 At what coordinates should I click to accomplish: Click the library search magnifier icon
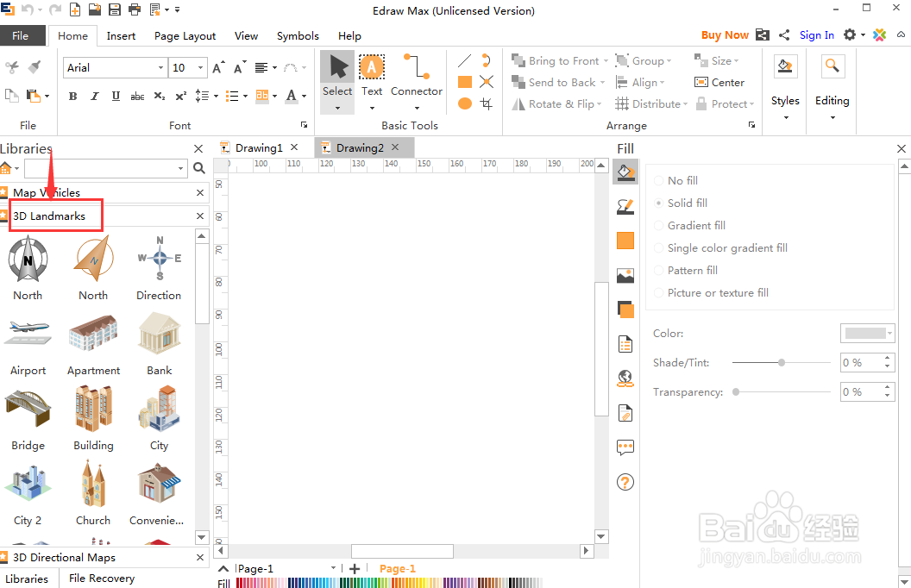pos(198,168)
